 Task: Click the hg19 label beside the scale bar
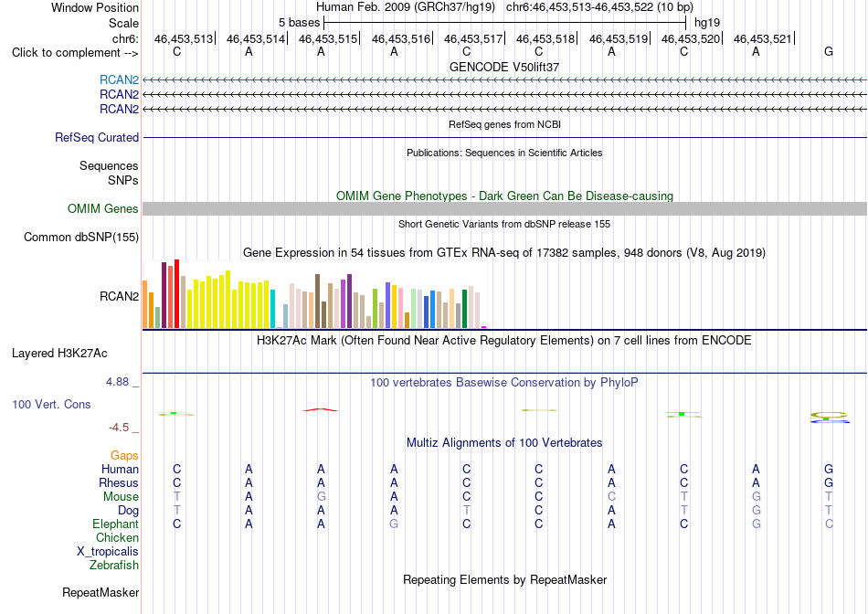pyautogui.click(x=707, y=23)
